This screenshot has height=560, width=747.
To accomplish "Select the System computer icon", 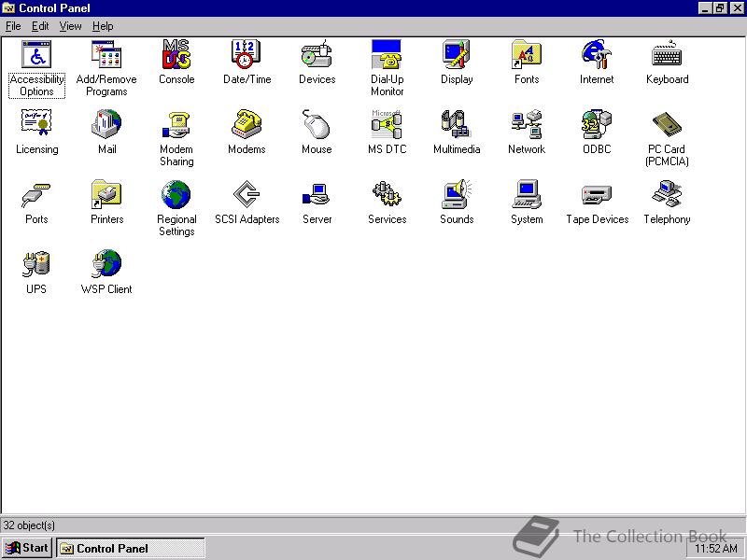I will point(527,194).
